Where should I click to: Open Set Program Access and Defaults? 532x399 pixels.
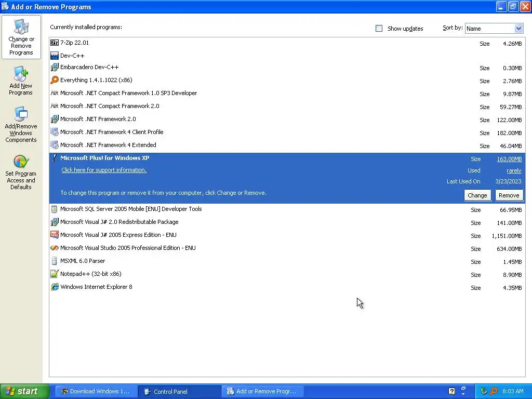(21, 172)
